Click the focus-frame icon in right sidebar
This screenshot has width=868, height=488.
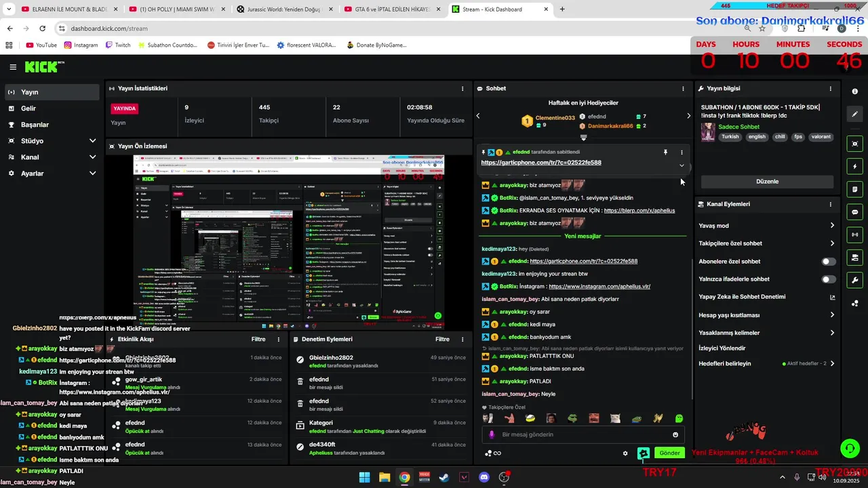coord(855,144)
